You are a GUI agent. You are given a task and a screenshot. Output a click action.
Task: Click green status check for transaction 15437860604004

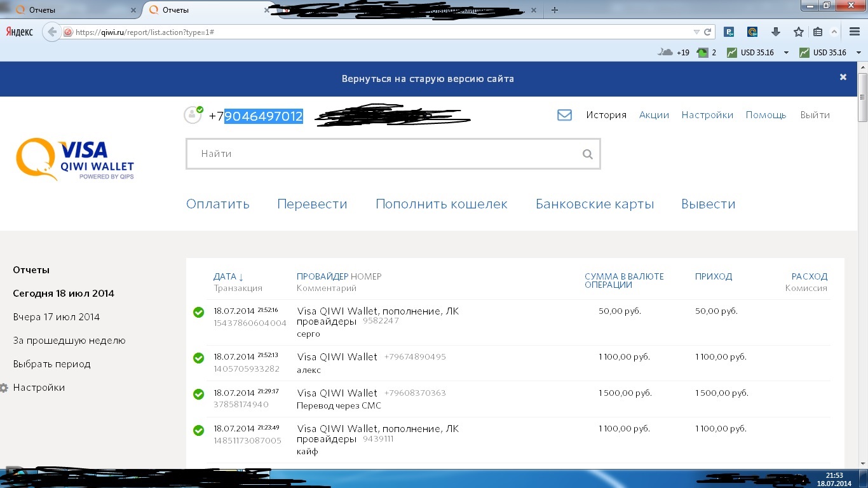click(198, 312)
